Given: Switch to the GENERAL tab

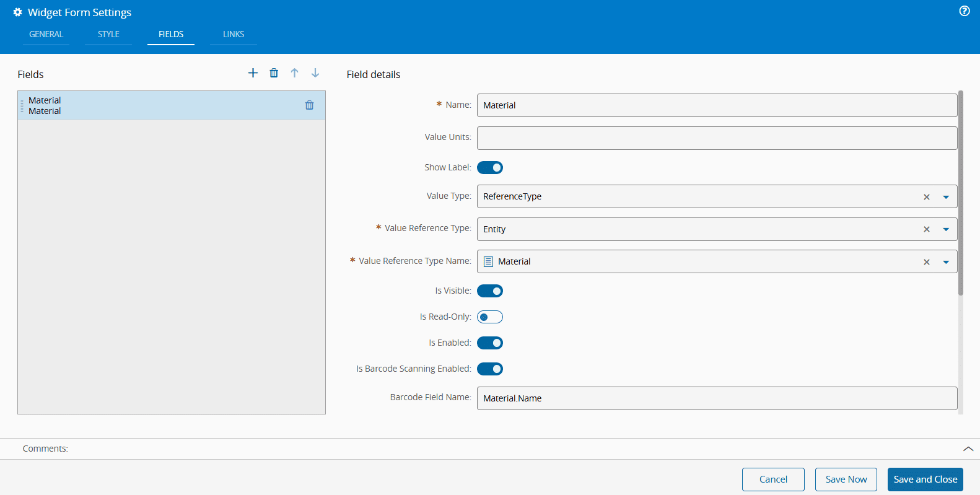Looking at the screenshot, I should (46, 35).
